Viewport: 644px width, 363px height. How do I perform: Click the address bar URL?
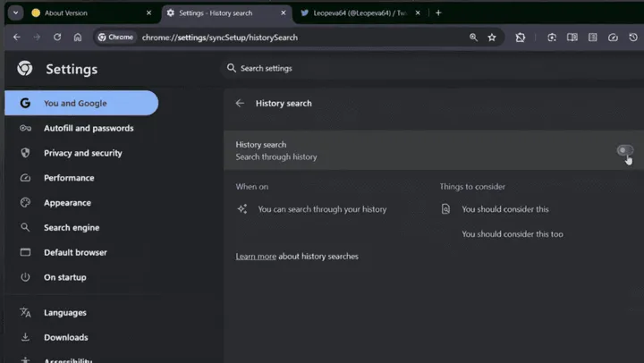(220, 38)
